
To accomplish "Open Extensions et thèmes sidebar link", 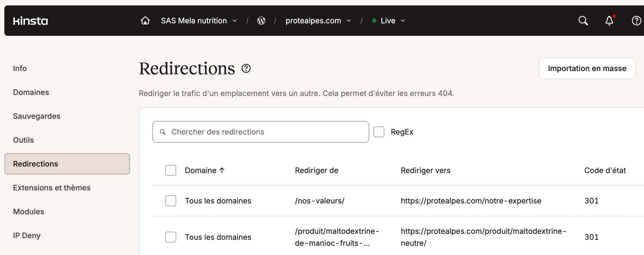I will pyautogui.click(x=52, y=188).
